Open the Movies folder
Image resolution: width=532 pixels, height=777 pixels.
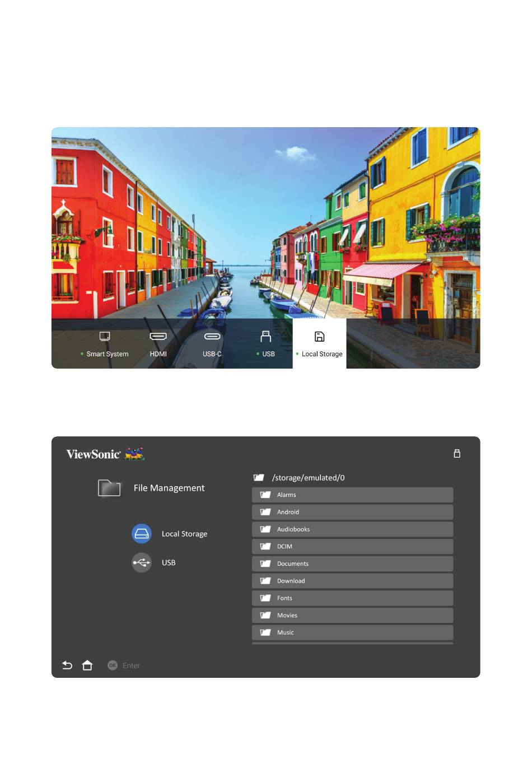352,615
